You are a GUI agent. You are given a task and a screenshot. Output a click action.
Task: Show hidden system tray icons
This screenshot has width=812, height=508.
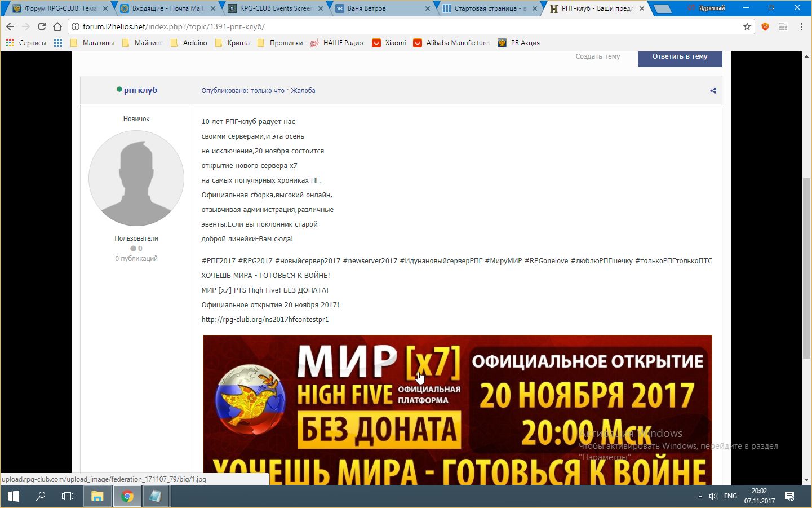[x=700, y=496]
